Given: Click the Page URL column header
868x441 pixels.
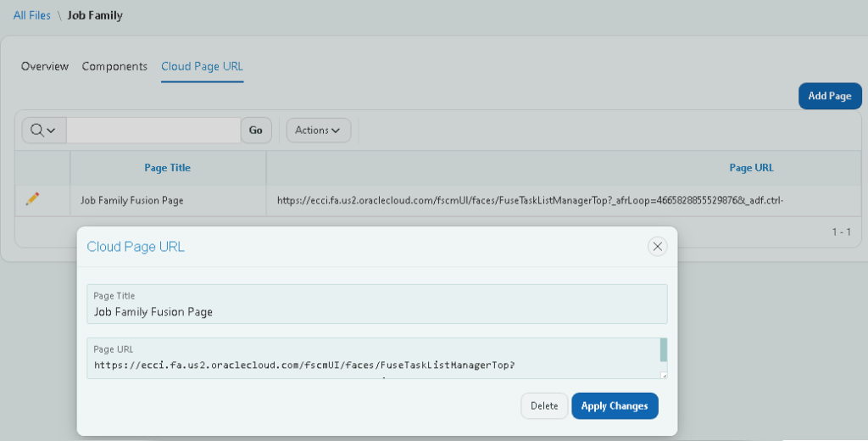Looking at the screenshot, I should 751,168.
